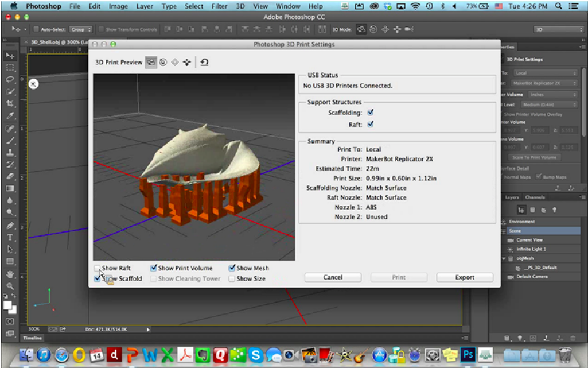Image resolution: width=588 pixels, height=368 pixels.
Task: Select the Healing Brush tool
Action: click(10, 129)
